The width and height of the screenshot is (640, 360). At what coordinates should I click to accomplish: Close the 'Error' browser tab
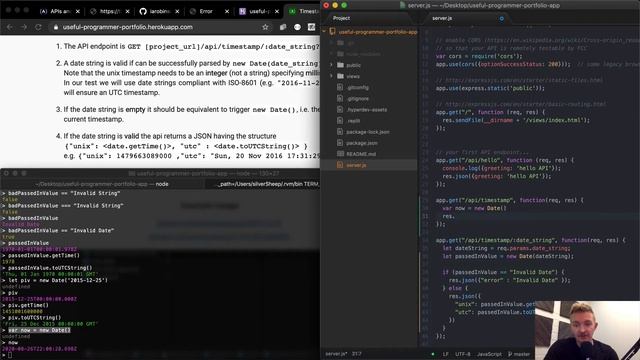(x=227, y=11)
